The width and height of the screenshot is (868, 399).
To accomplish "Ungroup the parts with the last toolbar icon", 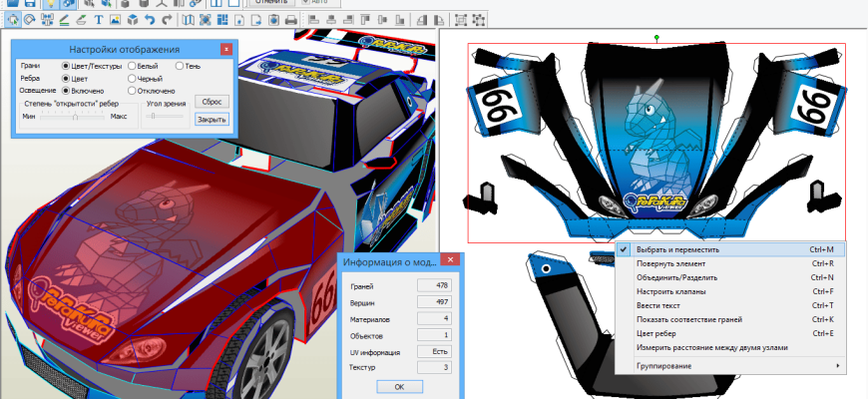I will pos(478,20).
